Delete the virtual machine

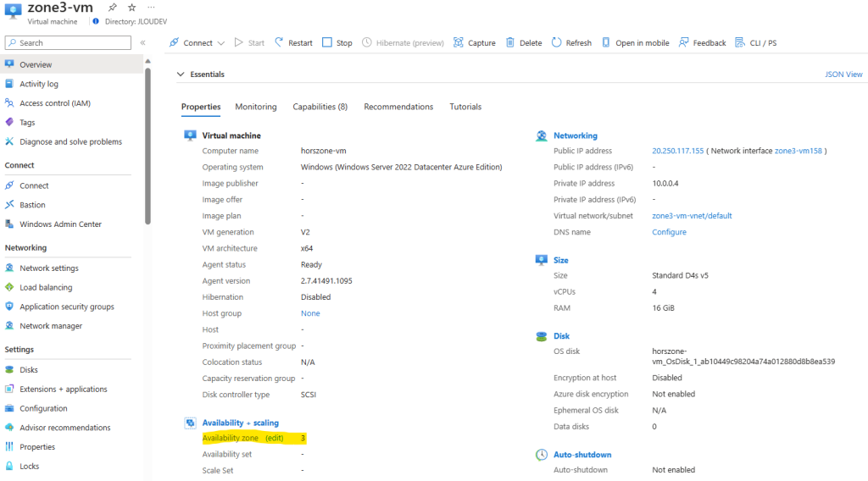pos(524,42)
